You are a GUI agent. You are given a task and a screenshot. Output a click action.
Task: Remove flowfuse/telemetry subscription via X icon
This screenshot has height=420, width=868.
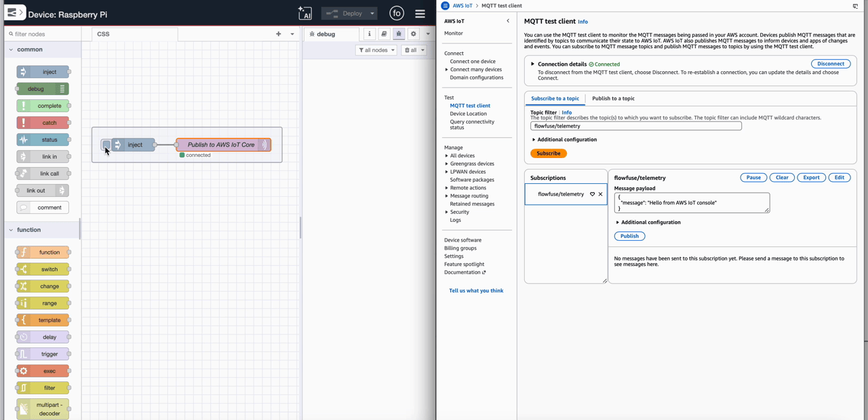pos(599,194)
